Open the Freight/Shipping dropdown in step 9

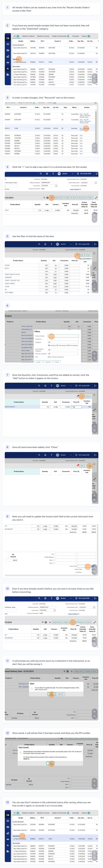click(x=65, y=557)
